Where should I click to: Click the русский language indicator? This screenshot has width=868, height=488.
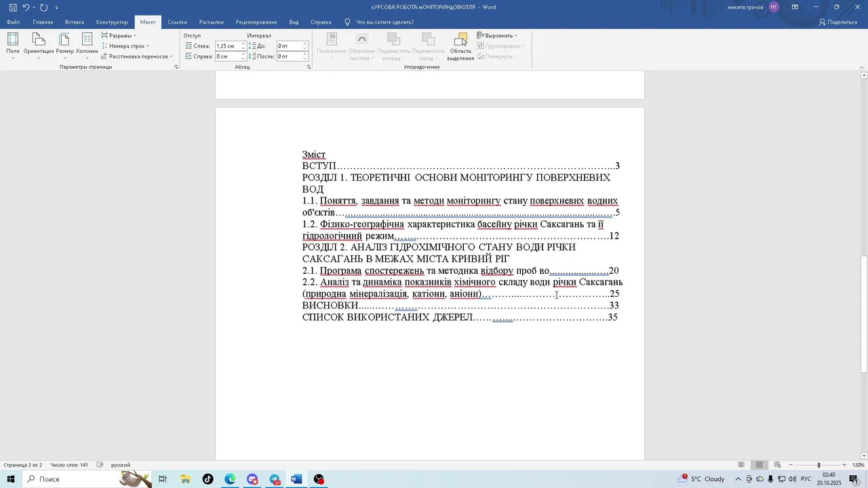[x=121, y=465]
